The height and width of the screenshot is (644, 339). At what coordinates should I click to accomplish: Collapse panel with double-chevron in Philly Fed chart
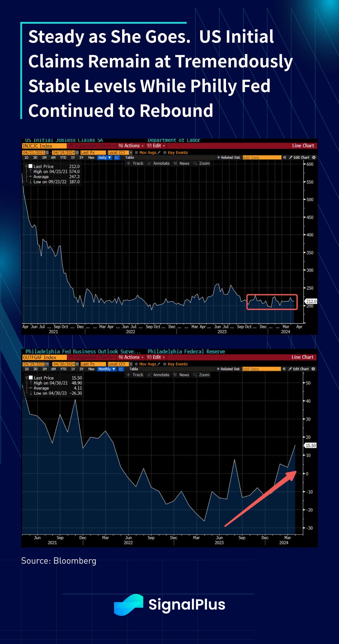(284, 369)
